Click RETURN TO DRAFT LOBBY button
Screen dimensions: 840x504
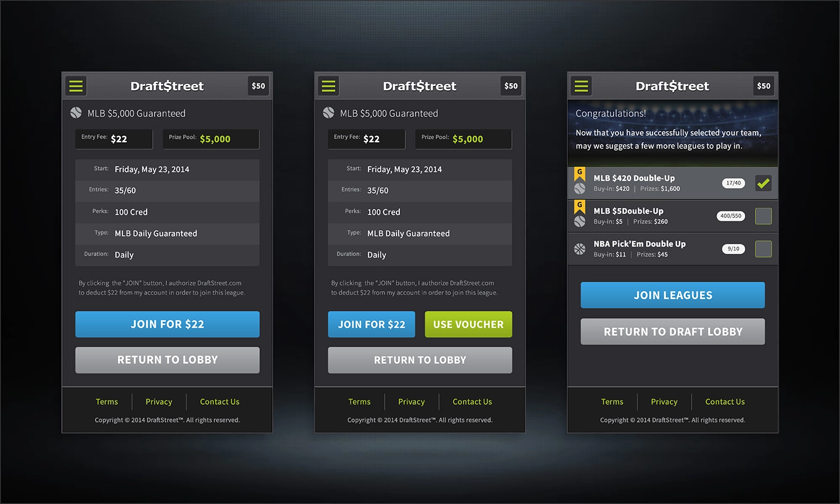[x=673, y=332]
